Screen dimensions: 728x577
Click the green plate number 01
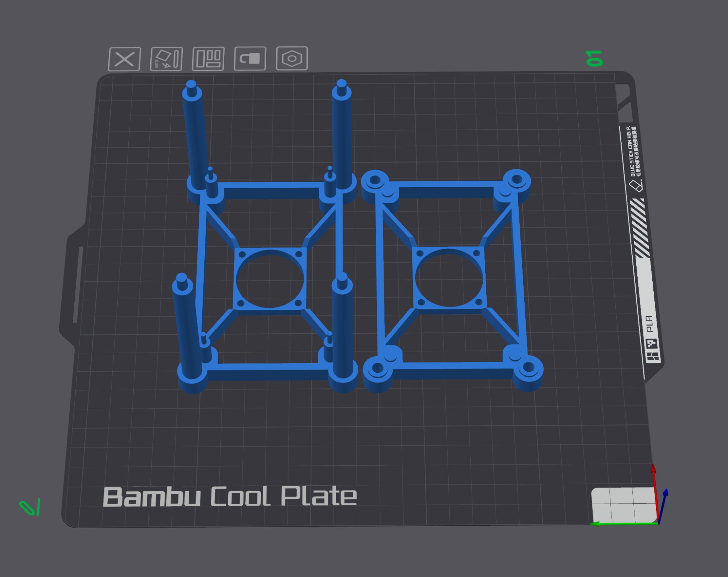coord(594,58)
